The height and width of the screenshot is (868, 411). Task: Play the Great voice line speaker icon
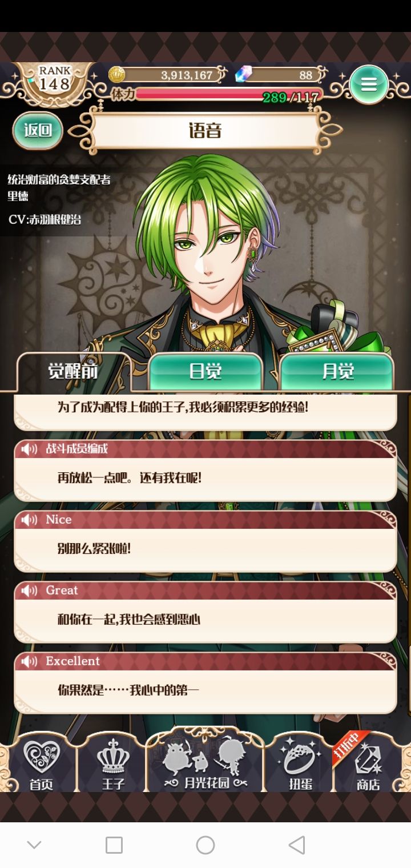29,590
